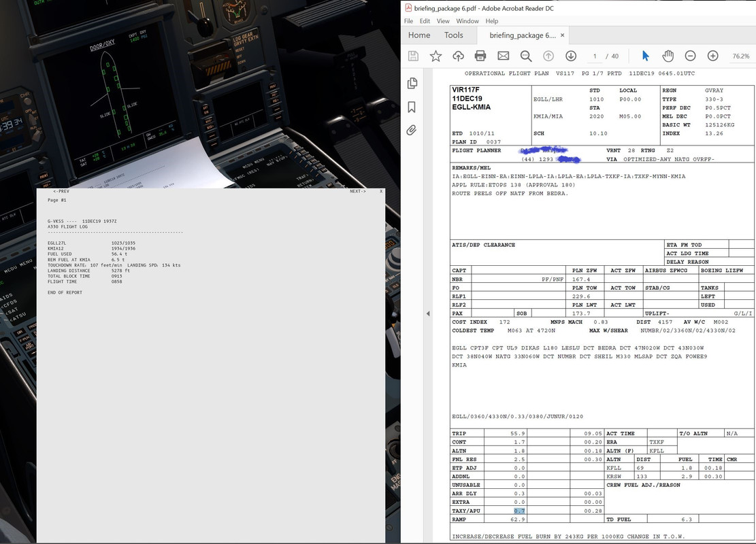Click NEXT-> in the flight log printout

click(x=358, y=191)
